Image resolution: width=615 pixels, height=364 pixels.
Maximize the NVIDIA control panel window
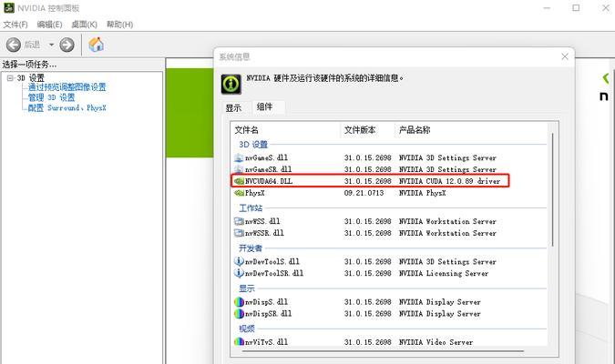coord(576,8)
